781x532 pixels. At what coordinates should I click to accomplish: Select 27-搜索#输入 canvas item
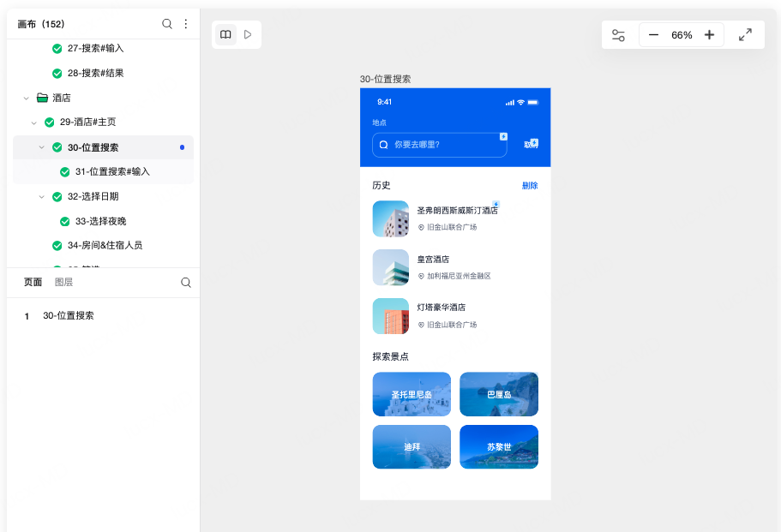[96, 48]
